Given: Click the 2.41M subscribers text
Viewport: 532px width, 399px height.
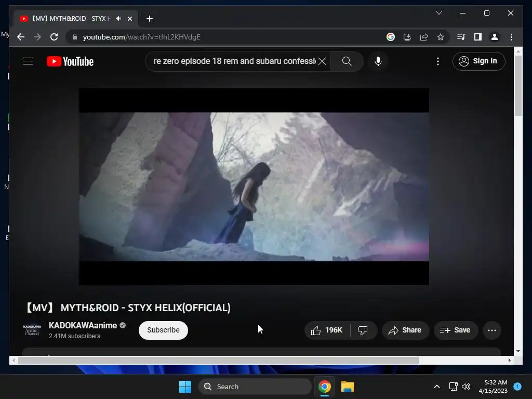Looking at the screenshot, I should click(x=74, y=336).
